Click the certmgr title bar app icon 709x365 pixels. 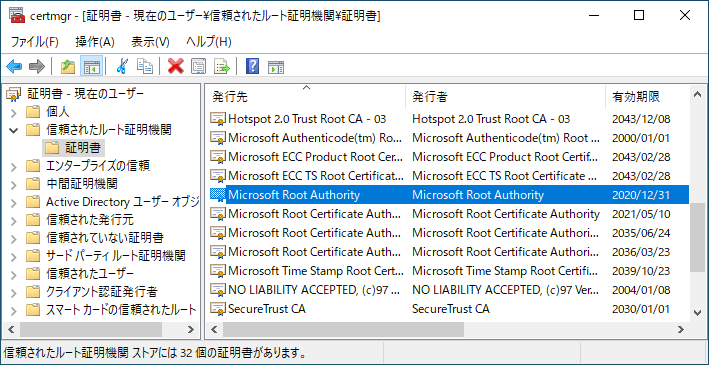[x=16, y=16]
